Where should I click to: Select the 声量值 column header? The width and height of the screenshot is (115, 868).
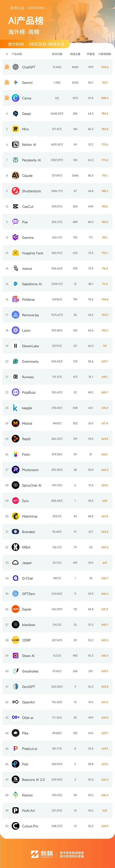click(x=91, y=54)
